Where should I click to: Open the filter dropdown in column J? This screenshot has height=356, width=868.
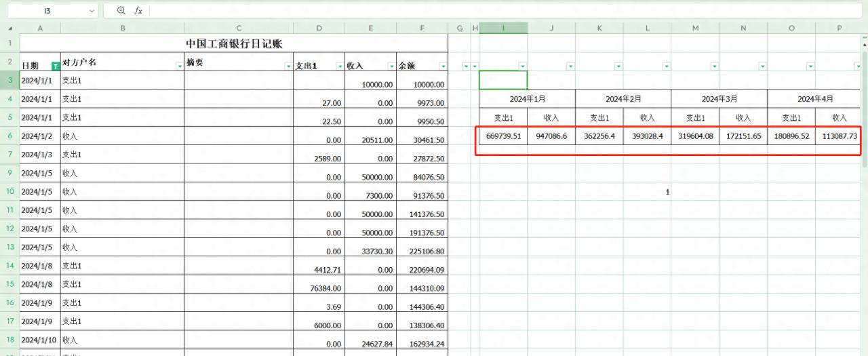(x=570, y=66)
